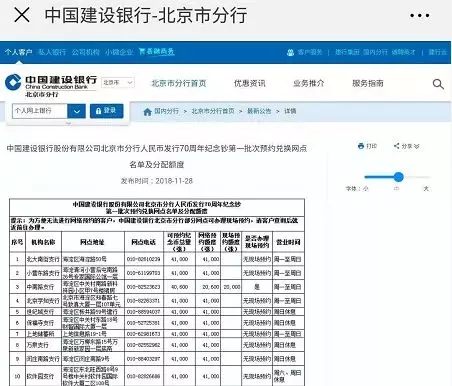The width and height of the screenshot is (452, 386).
Task: Select the 私人银行 tab
Action: 52,52
